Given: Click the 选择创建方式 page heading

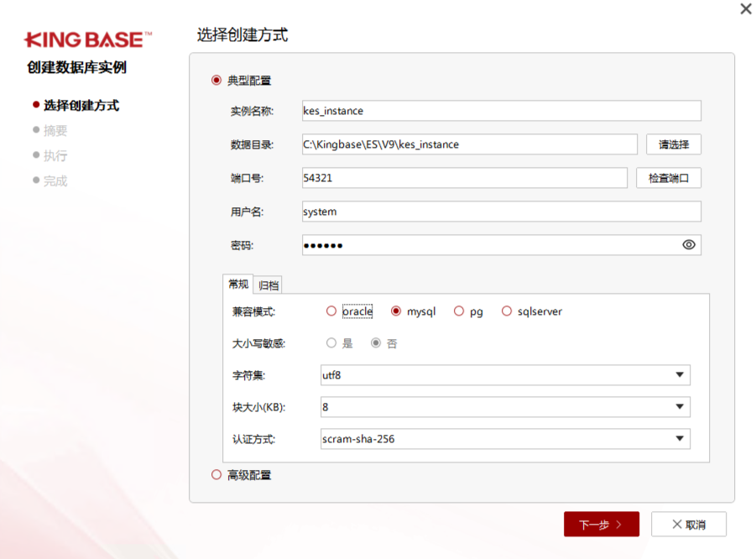Looking at the screenshot, I should click(242, 34).
